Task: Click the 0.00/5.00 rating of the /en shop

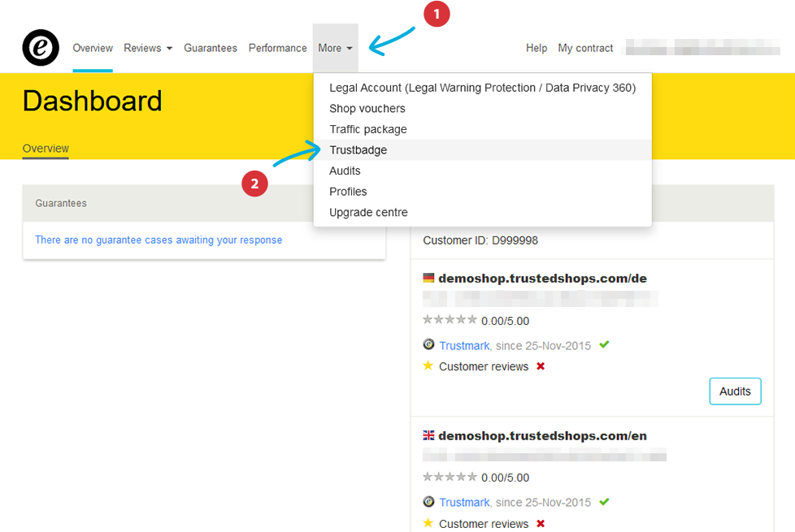Action: click(505, 478)
